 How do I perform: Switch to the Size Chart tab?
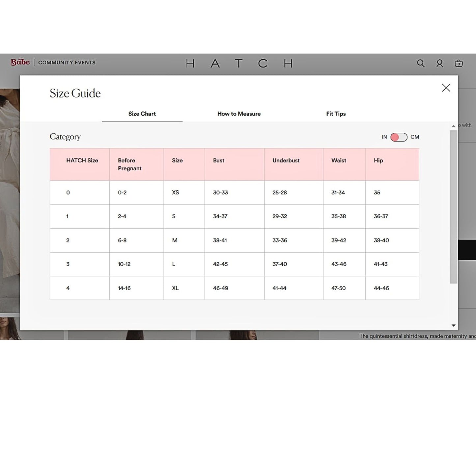pos(142,114)
